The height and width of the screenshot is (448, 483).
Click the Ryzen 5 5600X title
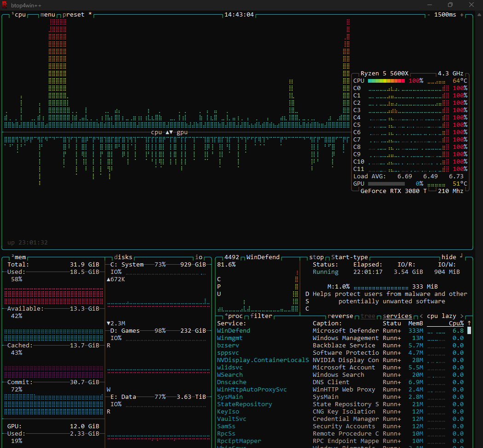(385, 74)
